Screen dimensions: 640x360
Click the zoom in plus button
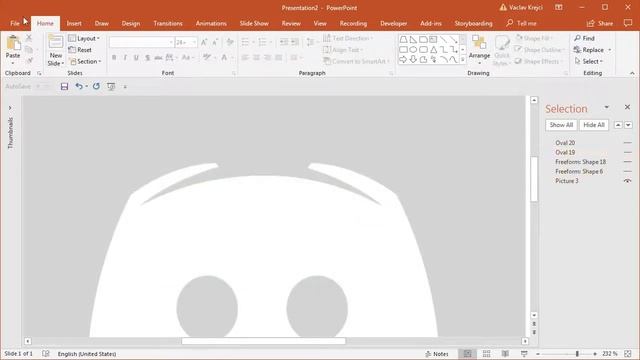(x=595, y=354)
